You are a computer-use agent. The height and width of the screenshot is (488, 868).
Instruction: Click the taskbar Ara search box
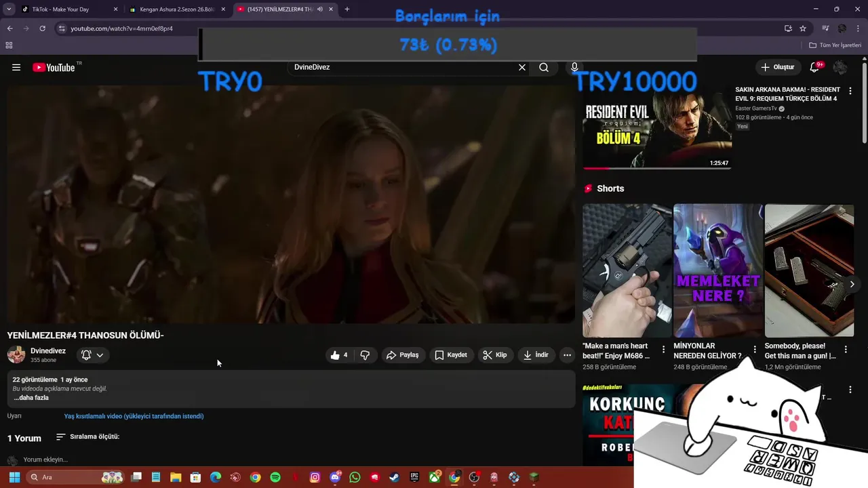(x=75, y=477)
